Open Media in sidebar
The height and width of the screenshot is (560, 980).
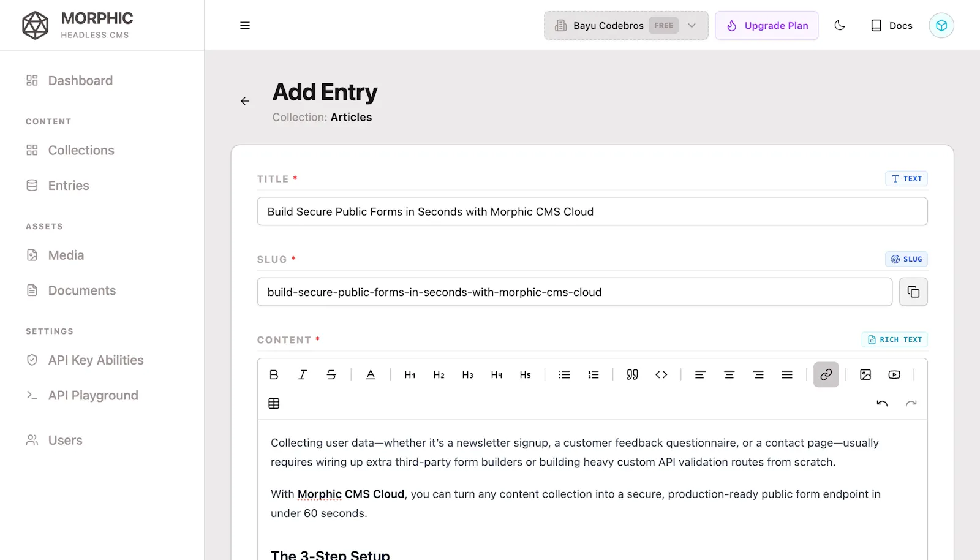55,255
